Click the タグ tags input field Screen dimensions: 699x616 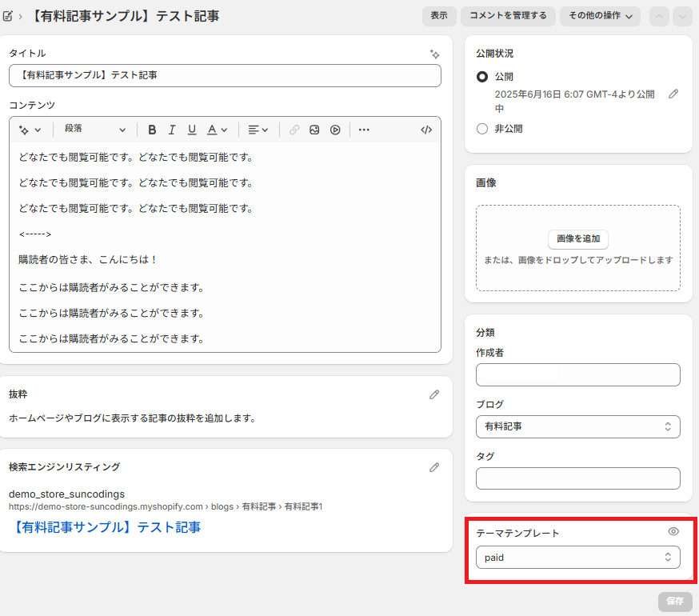(577, 478)
